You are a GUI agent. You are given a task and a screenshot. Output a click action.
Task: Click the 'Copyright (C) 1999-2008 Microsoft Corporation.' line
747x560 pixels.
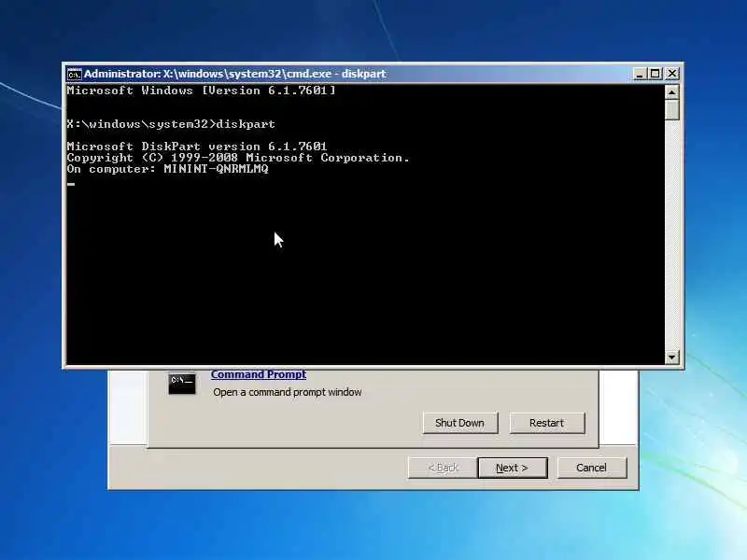click(x=238, y=158)
